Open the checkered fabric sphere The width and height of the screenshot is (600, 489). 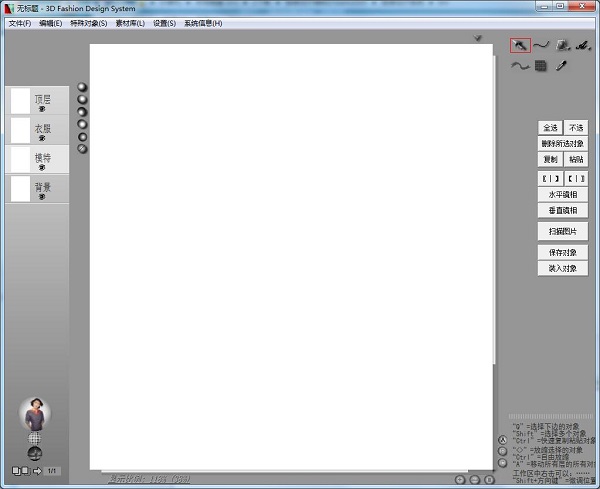tap(34, 438)
